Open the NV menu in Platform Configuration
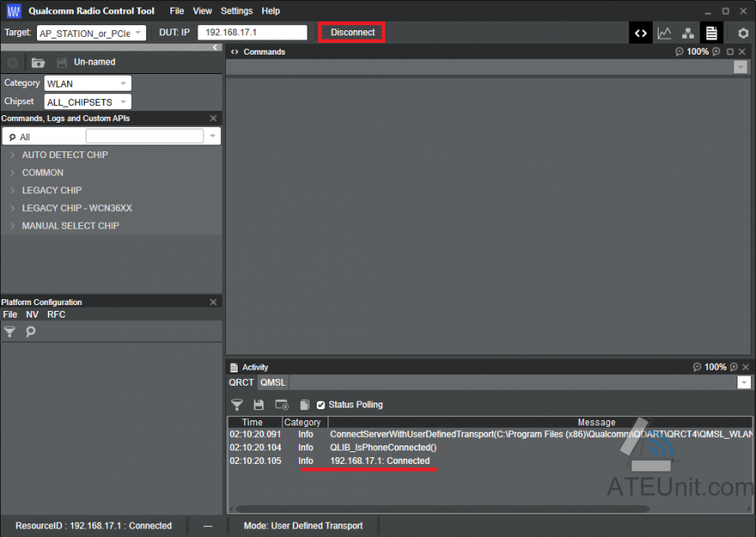The height and width of the screenshot is (537, 756). click(x=32, y=314)
